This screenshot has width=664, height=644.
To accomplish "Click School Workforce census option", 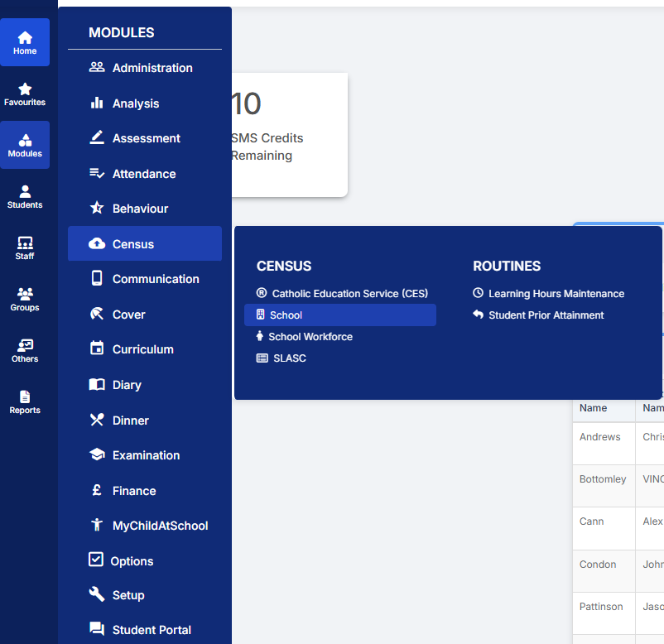I will [x=310, y=337].
